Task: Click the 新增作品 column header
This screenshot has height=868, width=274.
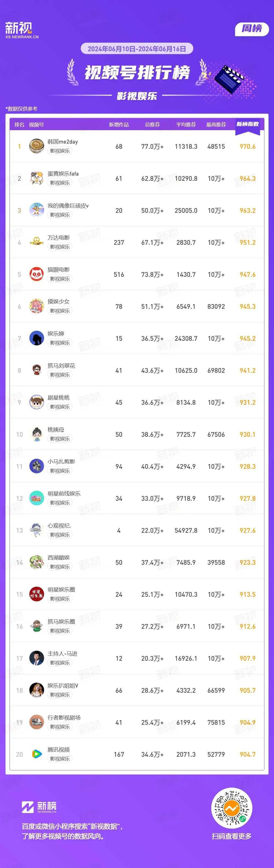Action: [x=119, y=125]
